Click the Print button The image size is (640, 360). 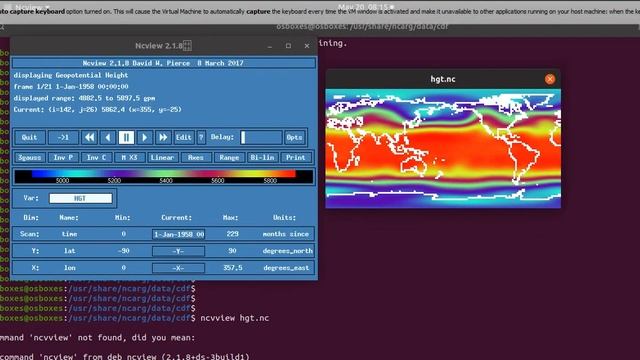(296, 158)
